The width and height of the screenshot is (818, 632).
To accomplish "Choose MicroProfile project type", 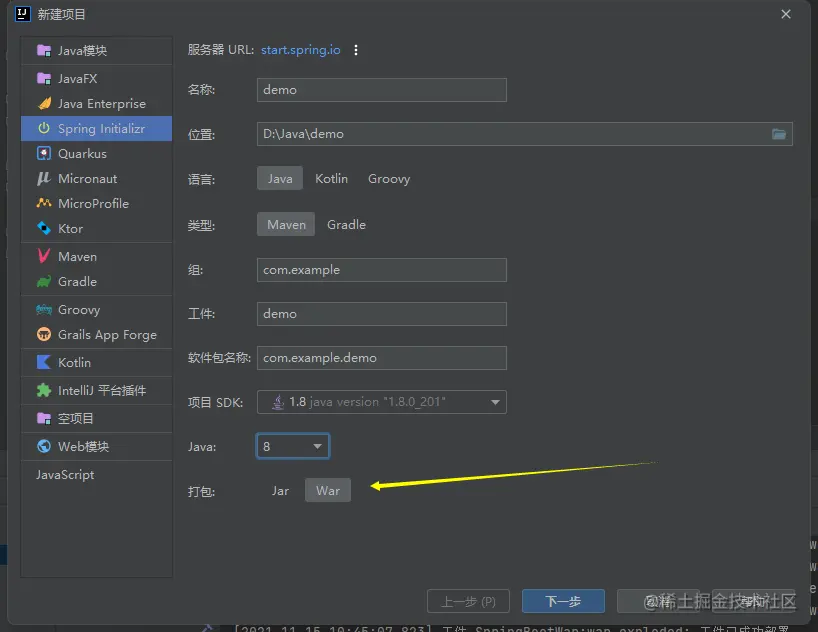I will pyautogui.click(x=97, y=203).
